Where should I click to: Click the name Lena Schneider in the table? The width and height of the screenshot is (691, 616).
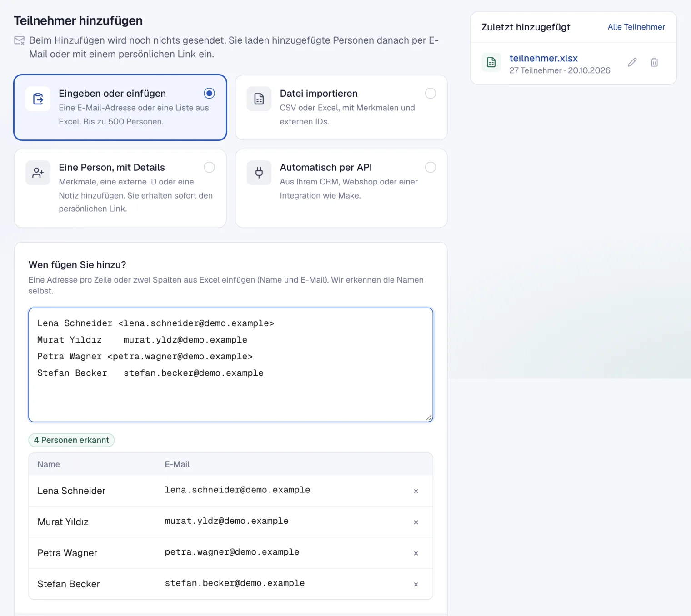(71, 491)
